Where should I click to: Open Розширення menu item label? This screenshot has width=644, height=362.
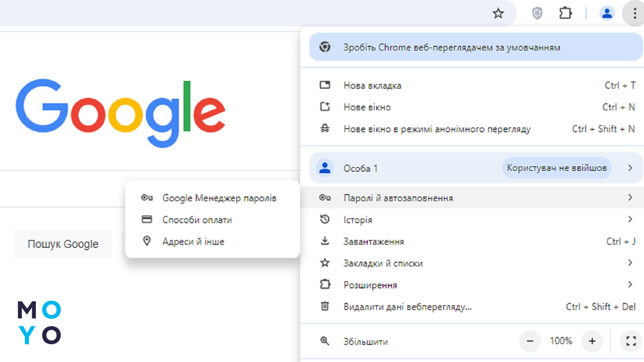(370, 285)
